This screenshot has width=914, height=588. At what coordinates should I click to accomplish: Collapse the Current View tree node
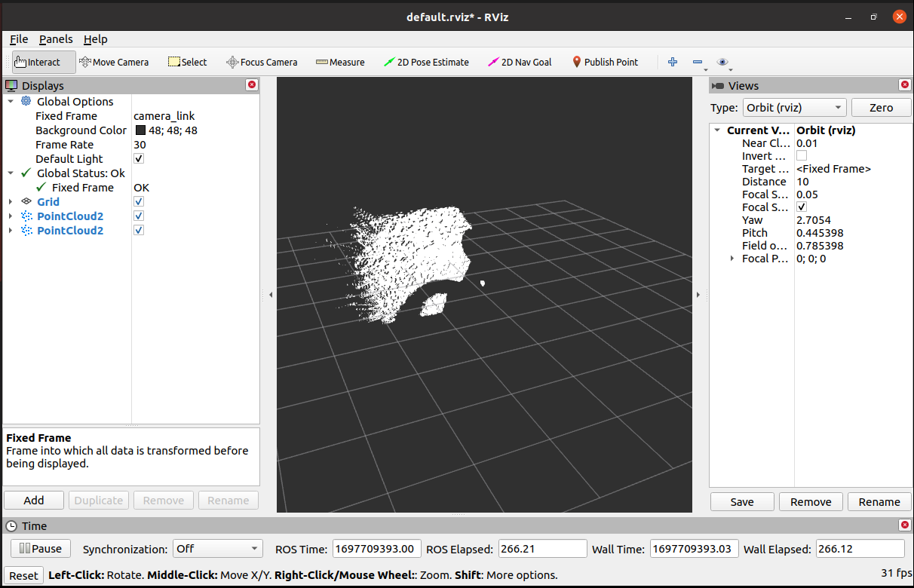pos(717,130)
